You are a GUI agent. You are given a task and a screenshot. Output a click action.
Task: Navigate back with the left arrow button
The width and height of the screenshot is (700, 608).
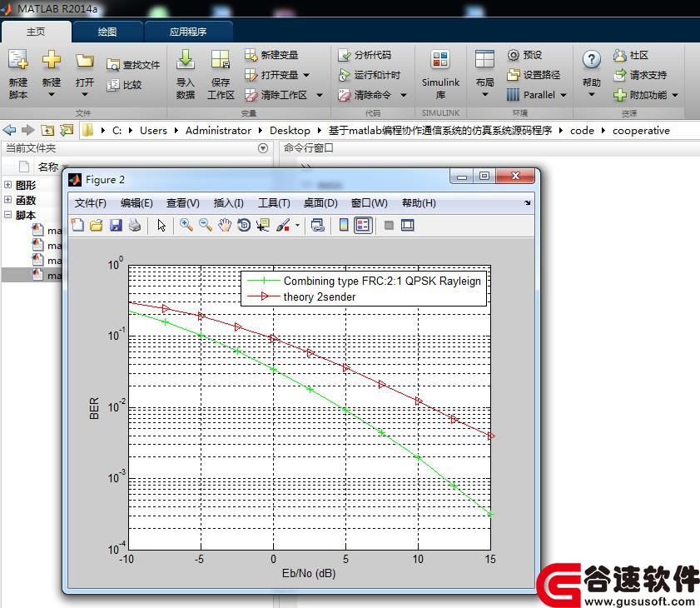click(x=9, y=130)
